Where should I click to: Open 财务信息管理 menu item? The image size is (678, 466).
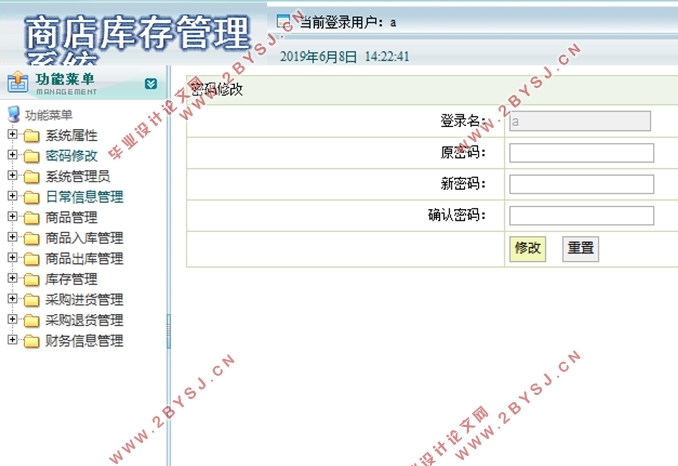click(x=84, y=341)
